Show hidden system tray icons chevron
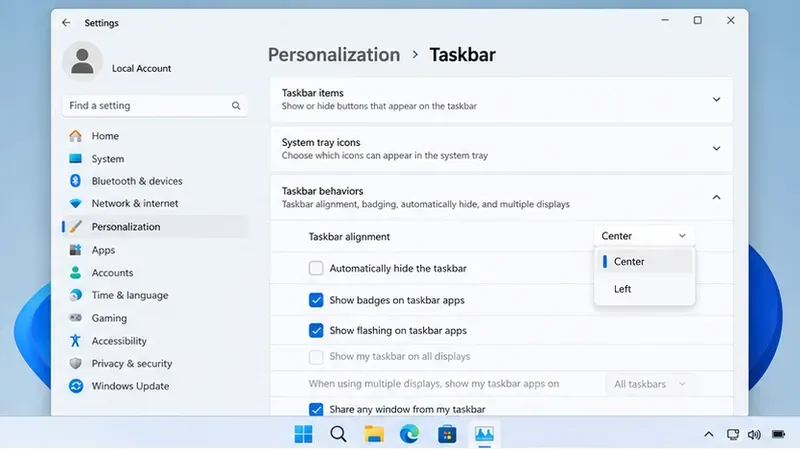 [709, 435]
